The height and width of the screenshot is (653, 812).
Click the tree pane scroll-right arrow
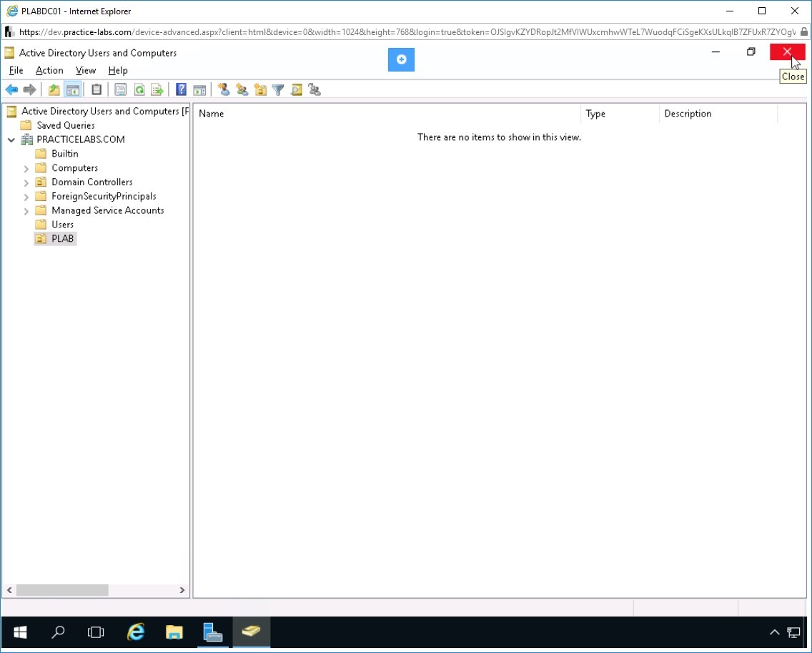pos(182,590)
